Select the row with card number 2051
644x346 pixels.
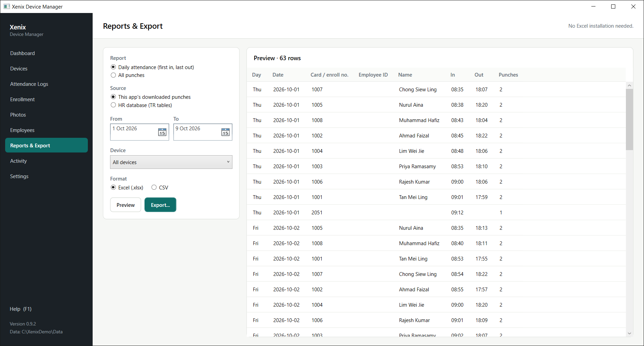(436, 213)
